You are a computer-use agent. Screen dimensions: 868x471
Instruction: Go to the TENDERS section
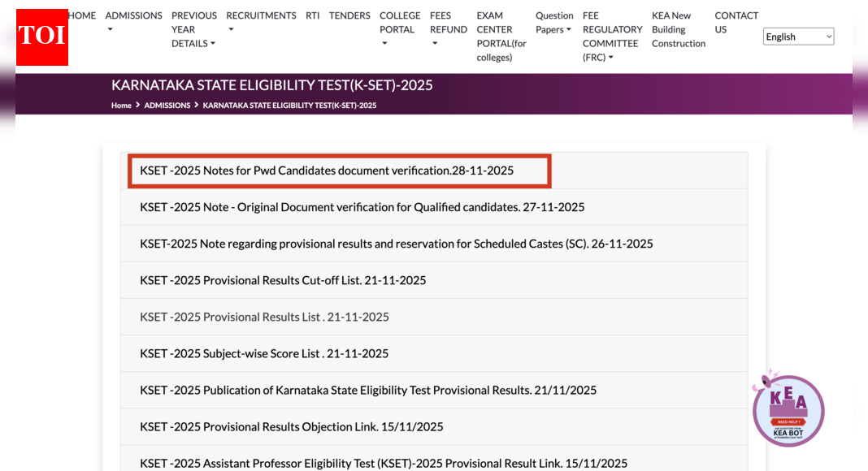tap(349, 15)
